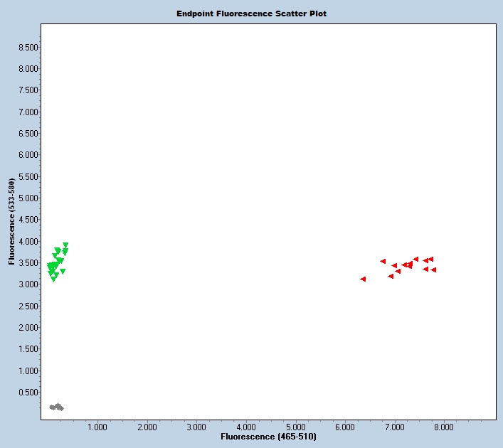The height and width of the screenshot is (448, 503).
Task: Click the 6.000 tick label on Y-axis
Action: coord(28,155)
